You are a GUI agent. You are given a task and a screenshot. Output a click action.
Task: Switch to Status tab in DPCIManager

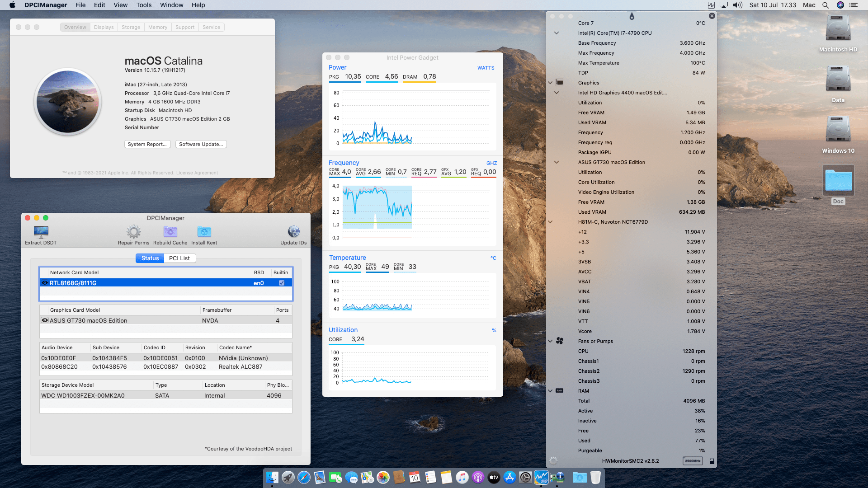tap(150, 258)
